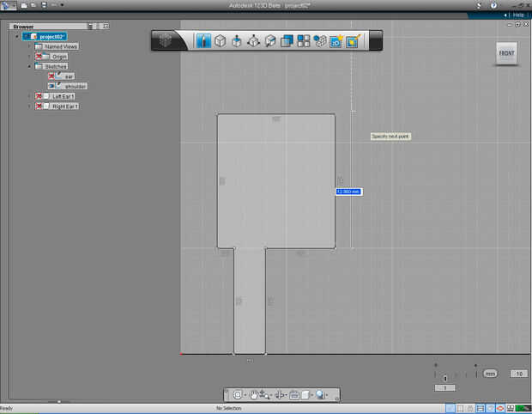
Task: Click the Help link at top right
Action: pos(518,15)
